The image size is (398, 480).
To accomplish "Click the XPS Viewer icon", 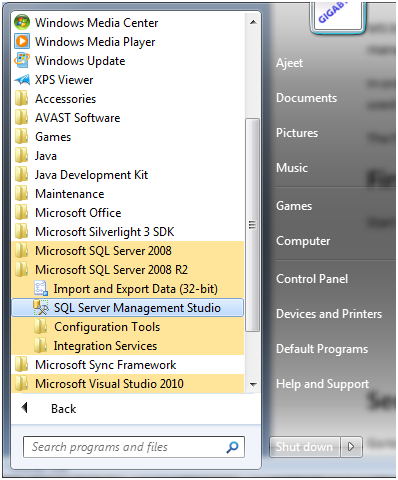I will pos(22,80).
